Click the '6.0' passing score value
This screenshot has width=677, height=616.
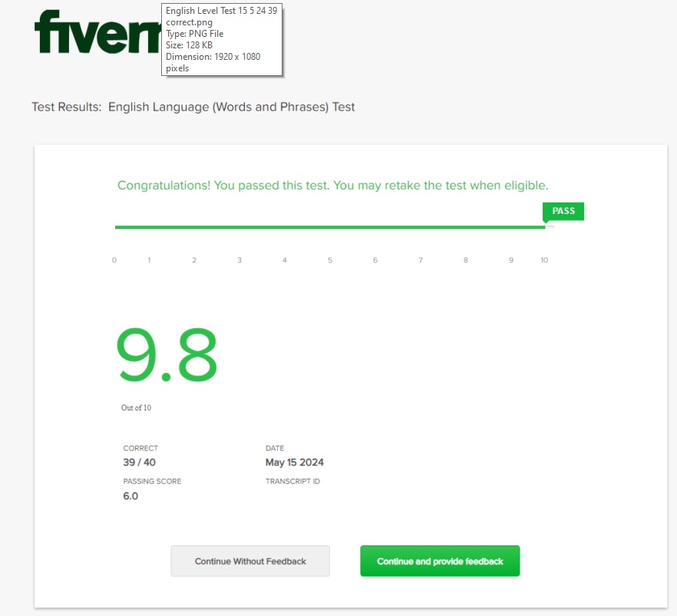[130, 496]
